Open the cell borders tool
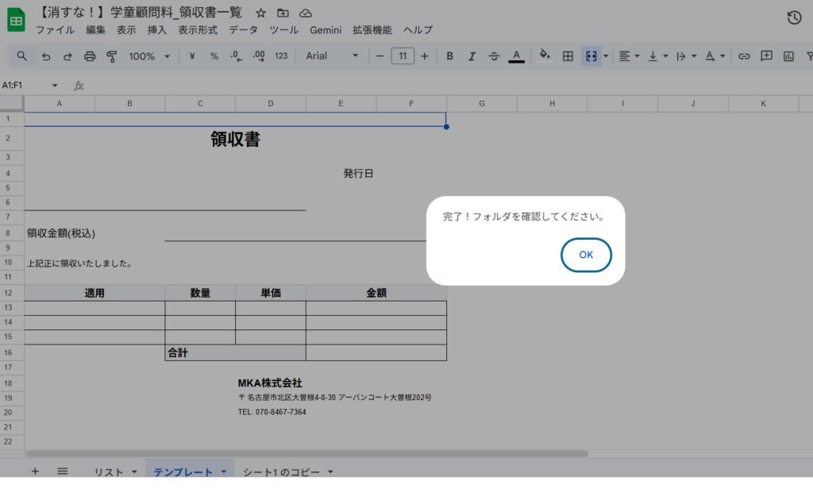 (568, 56)
